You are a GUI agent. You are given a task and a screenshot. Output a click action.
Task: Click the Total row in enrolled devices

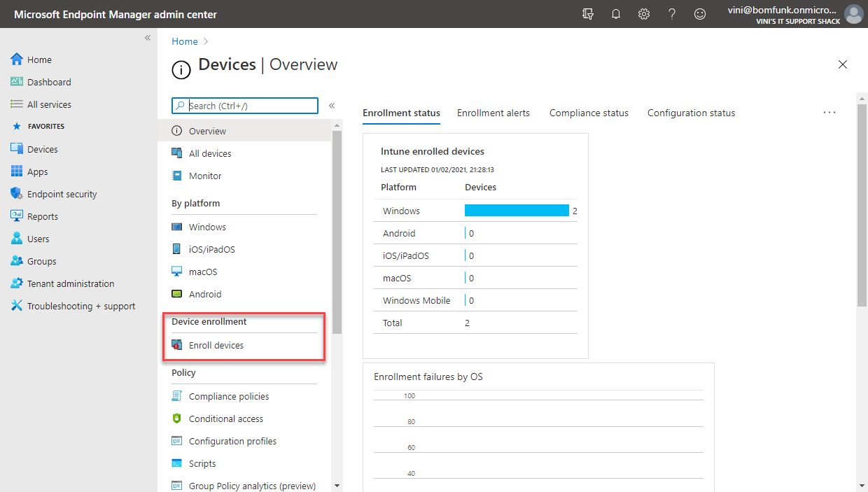pos(476,323)
